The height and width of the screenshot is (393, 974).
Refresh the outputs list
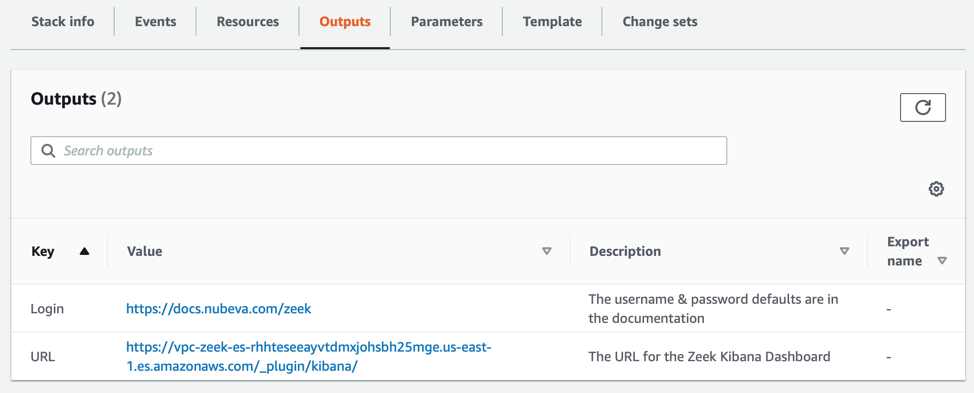coord(922,107)
